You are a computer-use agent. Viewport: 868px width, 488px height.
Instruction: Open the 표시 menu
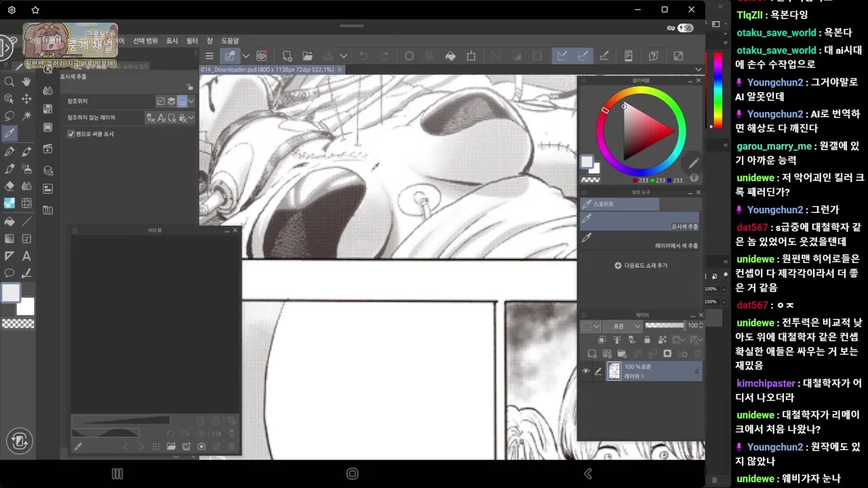[x=172, y=41]
